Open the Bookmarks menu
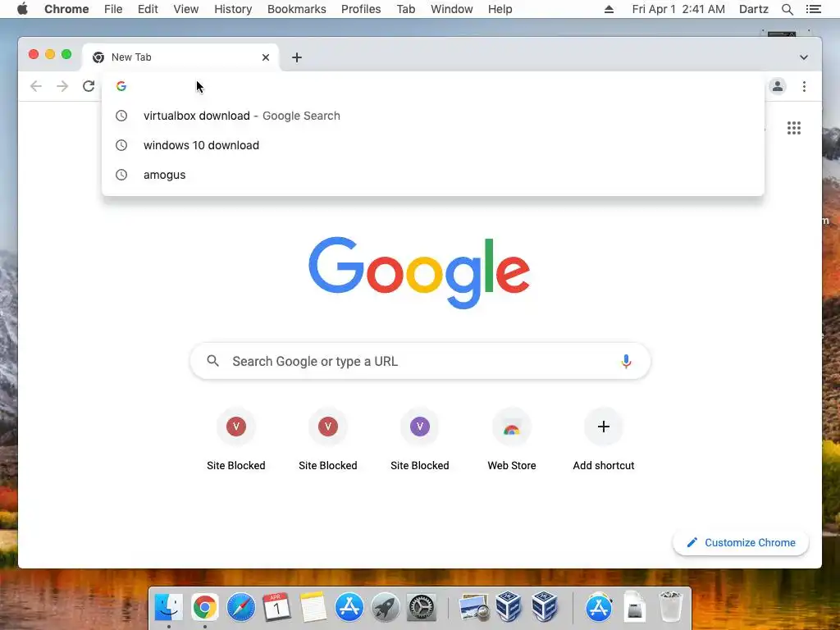 click(296, 9)
